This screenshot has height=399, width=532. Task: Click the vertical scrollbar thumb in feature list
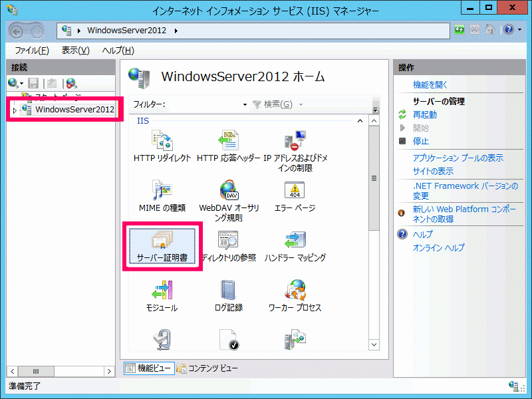374,178
